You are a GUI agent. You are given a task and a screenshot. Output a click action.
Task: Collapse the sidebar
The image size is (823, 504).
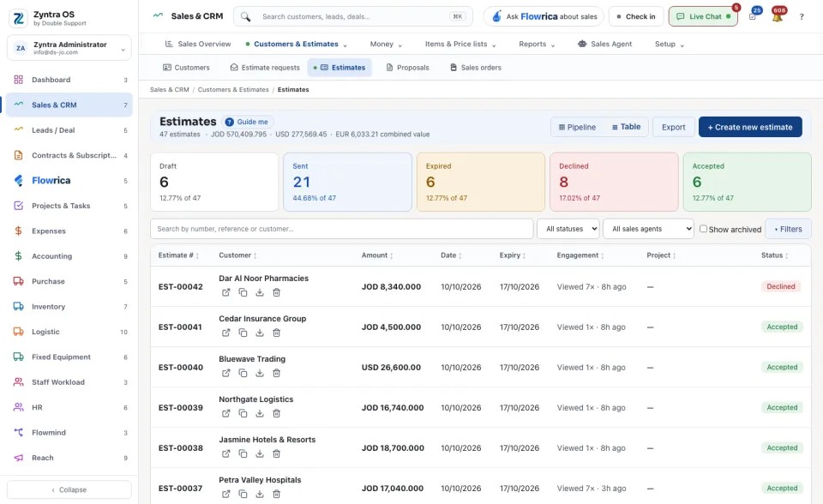(69, 489)
